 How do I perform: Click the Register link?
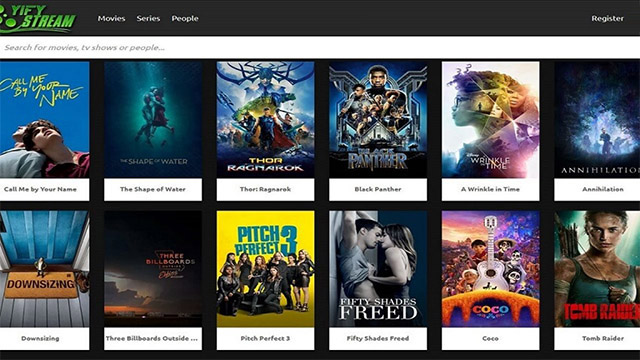tap(607, 18)
